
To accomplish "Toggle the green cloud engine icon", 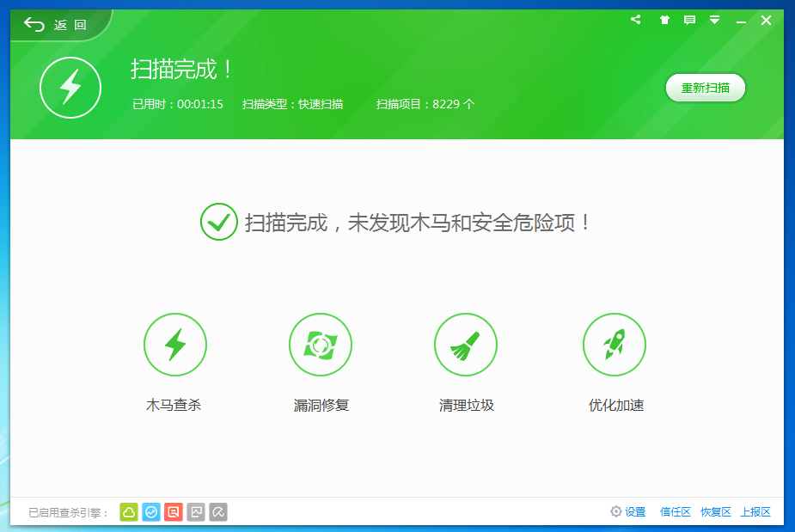I will [x=129, y=512].
